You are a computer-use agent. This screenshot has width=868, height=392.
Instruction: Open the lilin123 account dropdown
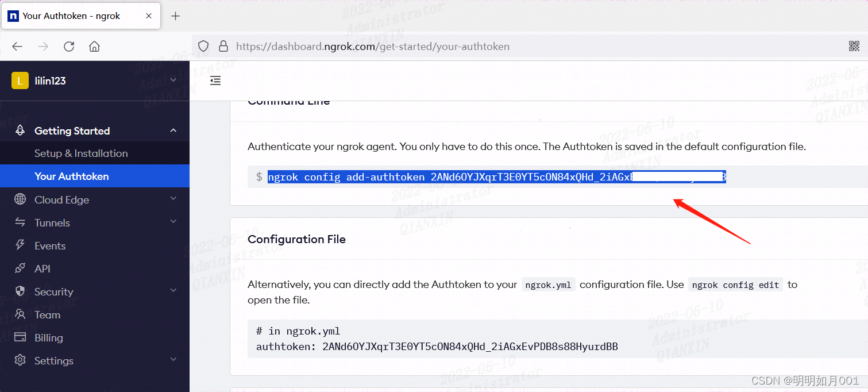click(173, 80)
